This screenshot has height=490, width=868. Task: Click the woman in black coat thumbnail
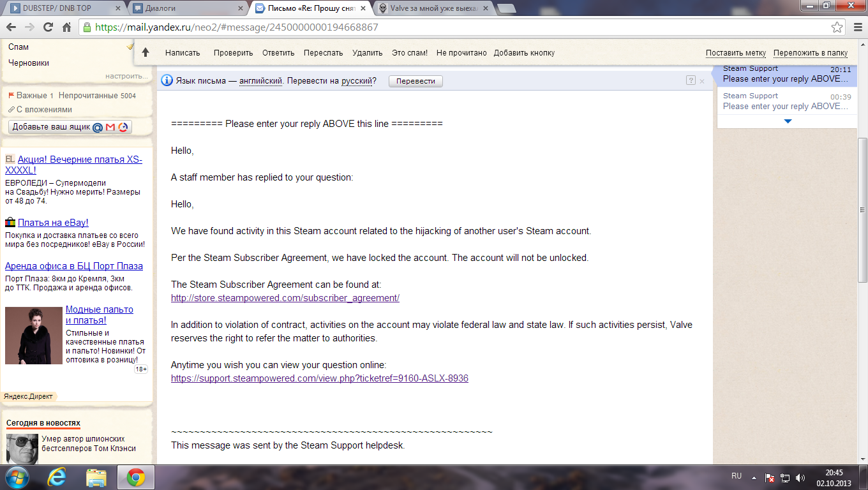tap(34, 336)
